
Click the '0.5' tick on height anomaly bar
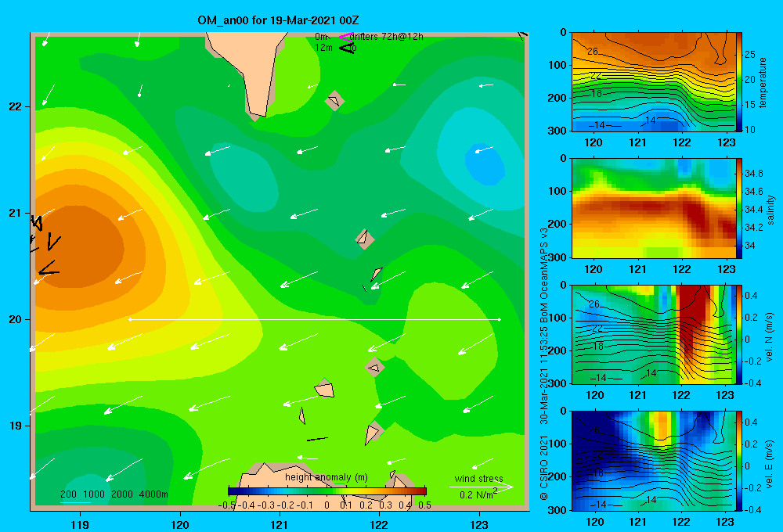coord(424,505)
